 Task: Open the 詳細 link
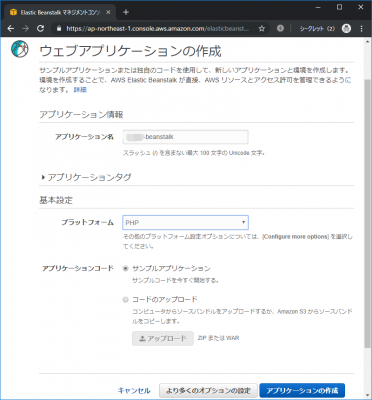coord(80,90)
